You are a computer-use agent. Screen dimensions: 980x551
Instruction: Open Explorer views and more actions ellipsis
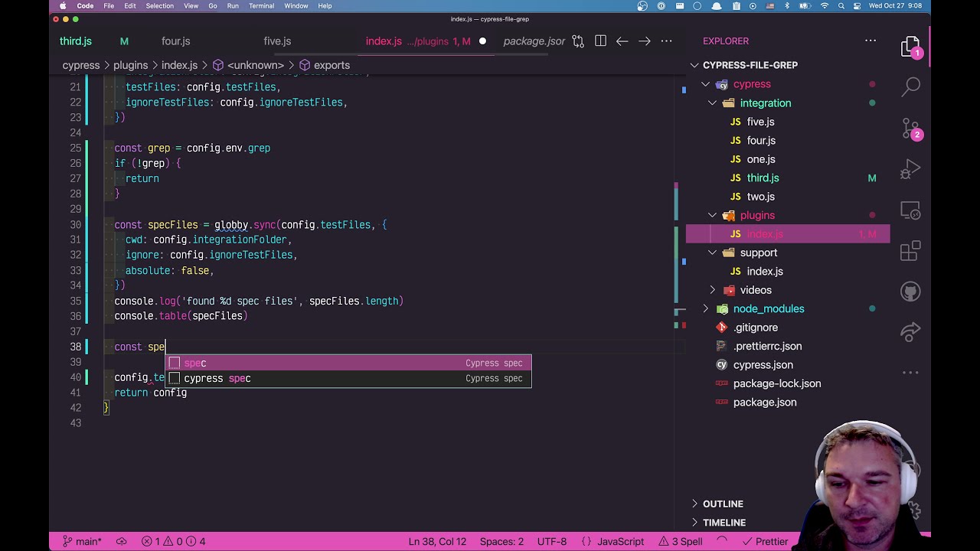[x=871, y=41]
